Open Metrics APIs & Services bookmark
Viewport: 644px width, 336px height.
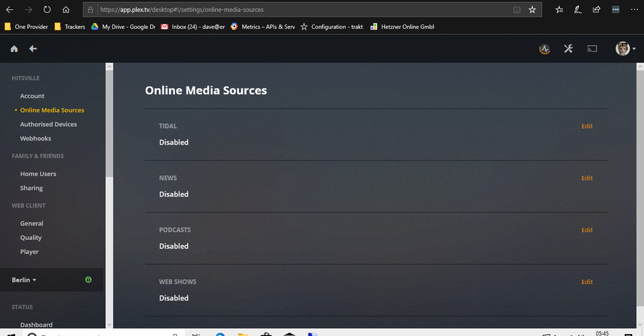pyautogui.click(x=263, y=27)
